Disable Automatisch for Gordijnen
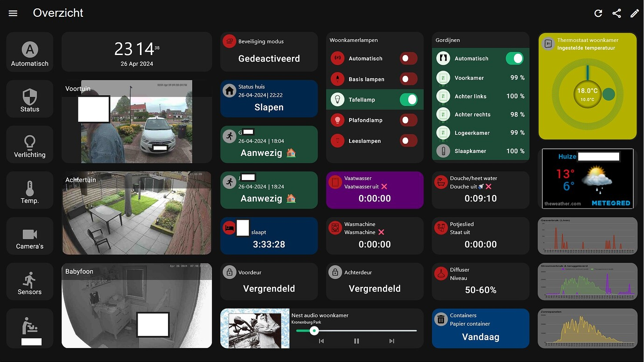Image resolution: width=644 pixels, height=362 pixels. (x=514, y=58)
